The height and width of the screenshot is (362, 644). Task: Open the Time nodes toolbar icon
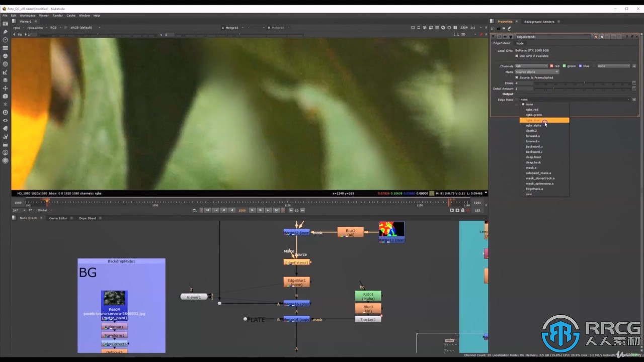click(6, 40)
